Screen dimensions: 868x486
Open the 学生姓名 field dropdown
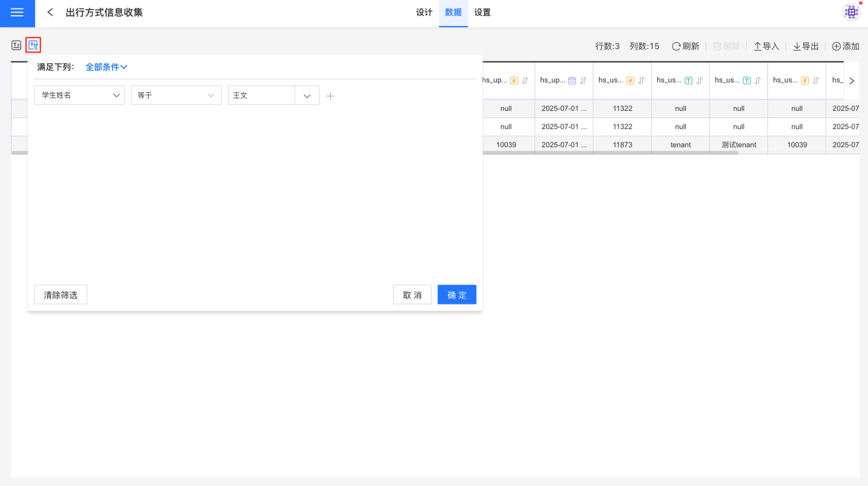[x=79, y=95]
